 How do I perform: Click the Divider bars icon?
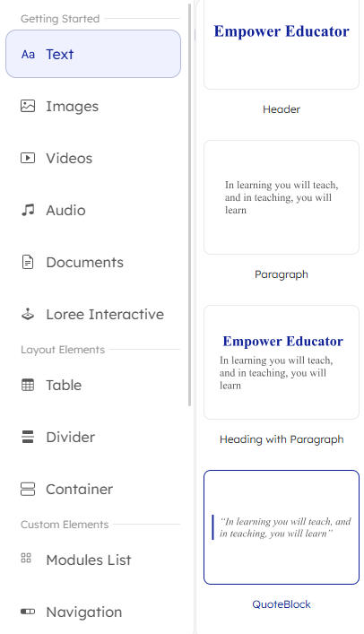[28, 437]
